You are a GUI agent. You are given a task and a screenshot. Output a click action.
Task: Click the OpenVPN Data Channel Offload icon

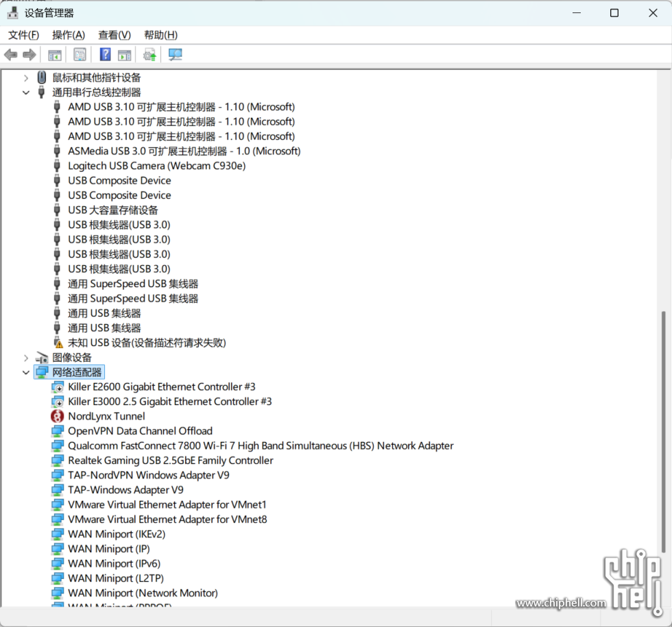pyautogui.click(x=57, y=431)
